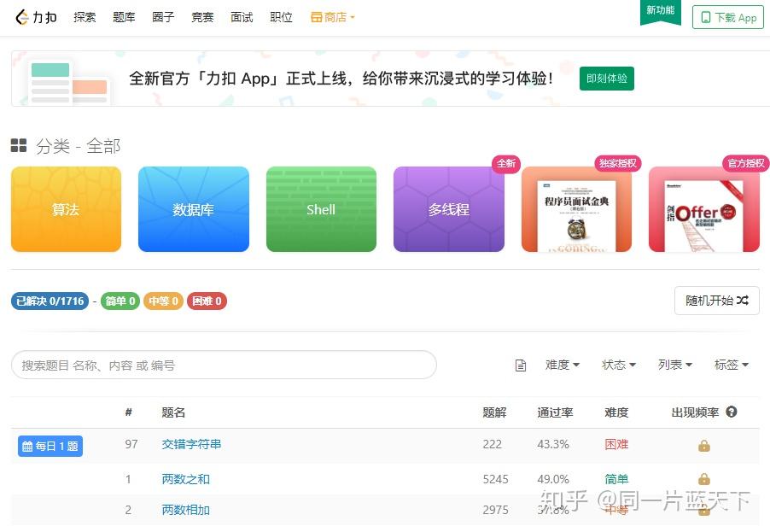770x532 pixels.
Task: Click the help question mark next to 出现频率
Action: point(732,412)
